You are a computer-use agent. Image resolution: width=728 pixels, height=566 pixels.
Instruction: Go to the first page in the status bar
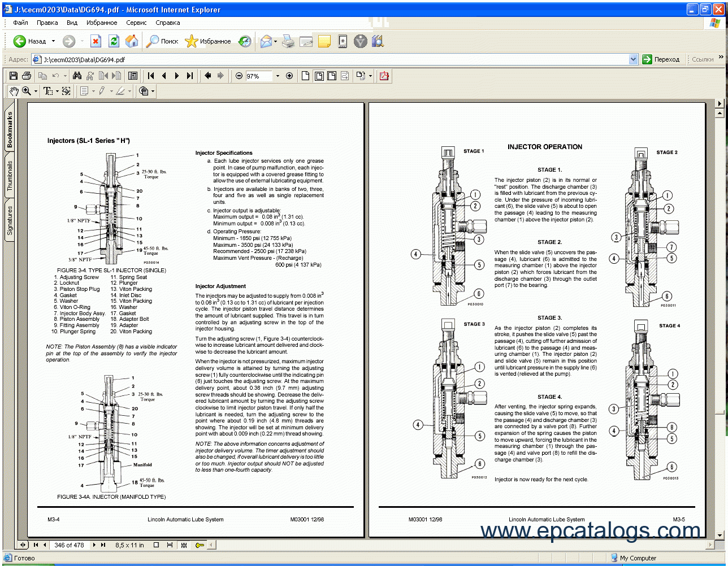coord(35,545)
